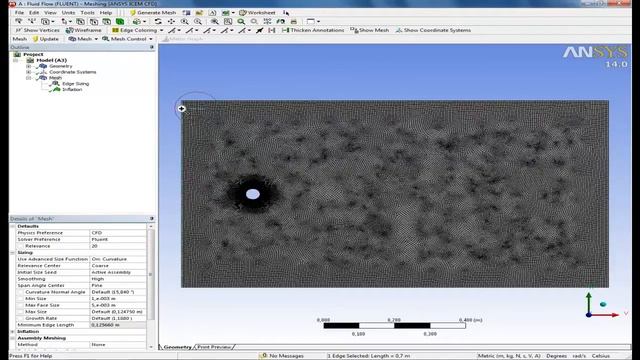The width and height of the screenshot is (640, 360).
Task: Toggle Thicken Annotations
Action: (x=313, y=30)
